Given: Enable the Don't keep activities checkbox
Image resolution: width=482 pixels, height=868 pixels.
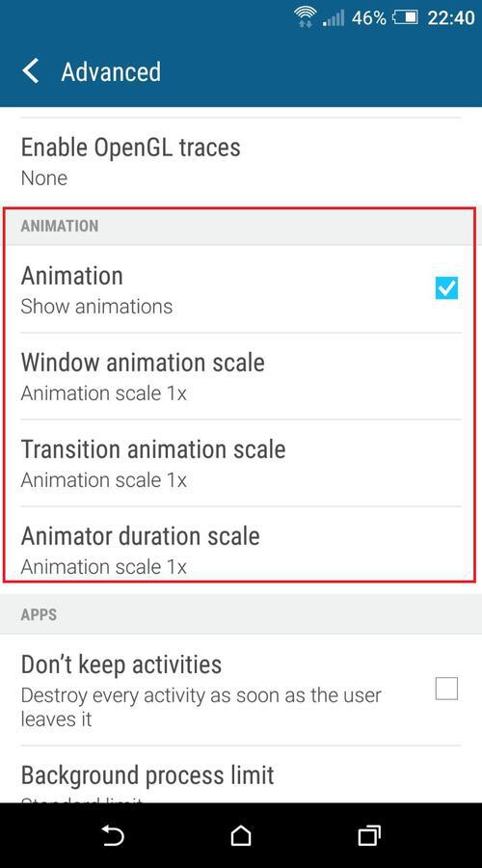Looking at the screenshot, I should coord(446,689).
